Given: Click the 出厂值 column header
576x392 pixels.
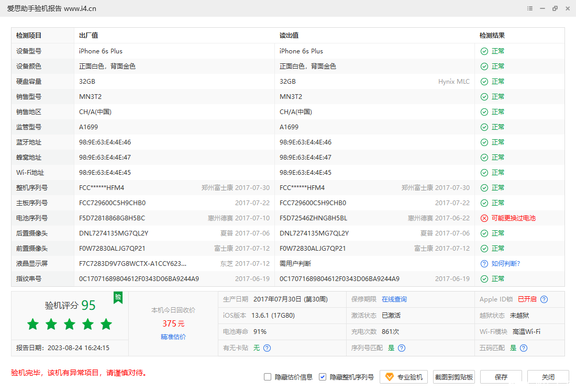Looking at the screenshot, I should (x=88, y=36).
